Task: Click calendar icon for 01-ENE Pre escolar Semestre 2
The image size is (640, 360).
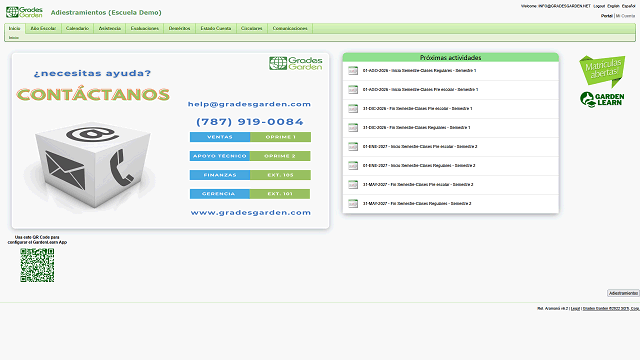Action: click(x=353, y=147)
